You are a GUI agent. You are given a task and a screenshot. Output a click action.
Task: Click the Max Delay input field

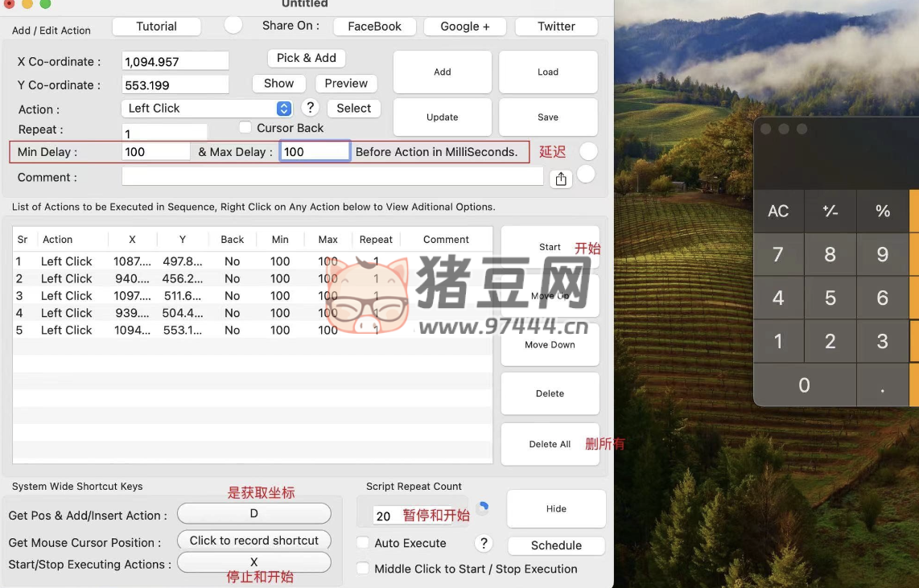tap(315, 151)
